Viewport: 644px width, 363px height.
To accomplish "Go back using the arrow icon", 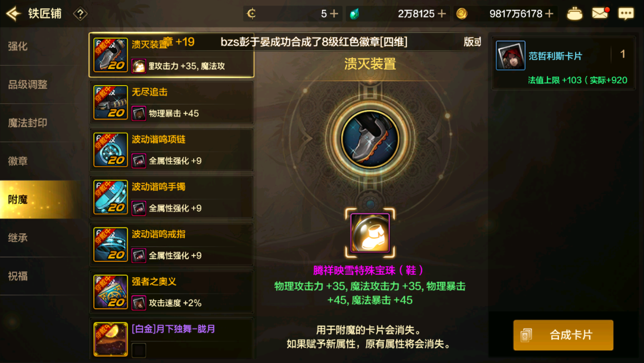I will pyautogui.click(x=13, y=13).
